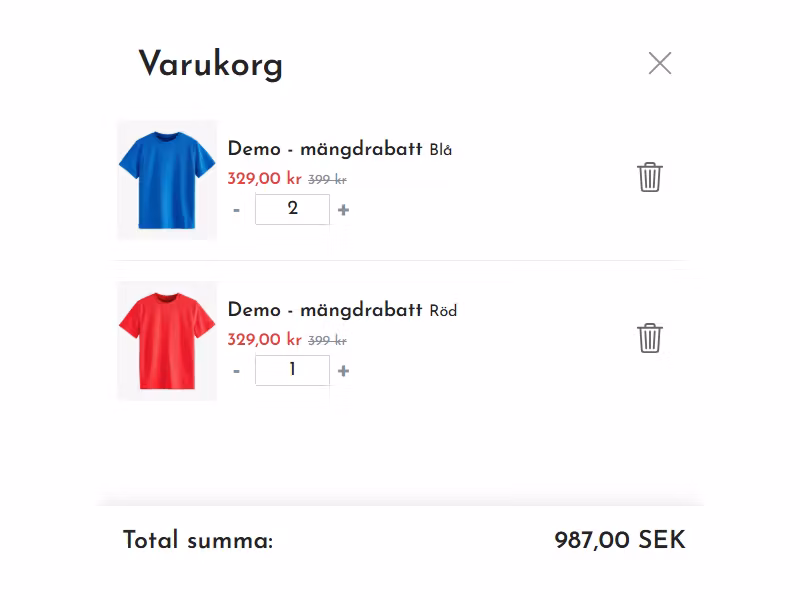Click the quantity field showing 1
The image size is (800, 600).
coord(292,370)
